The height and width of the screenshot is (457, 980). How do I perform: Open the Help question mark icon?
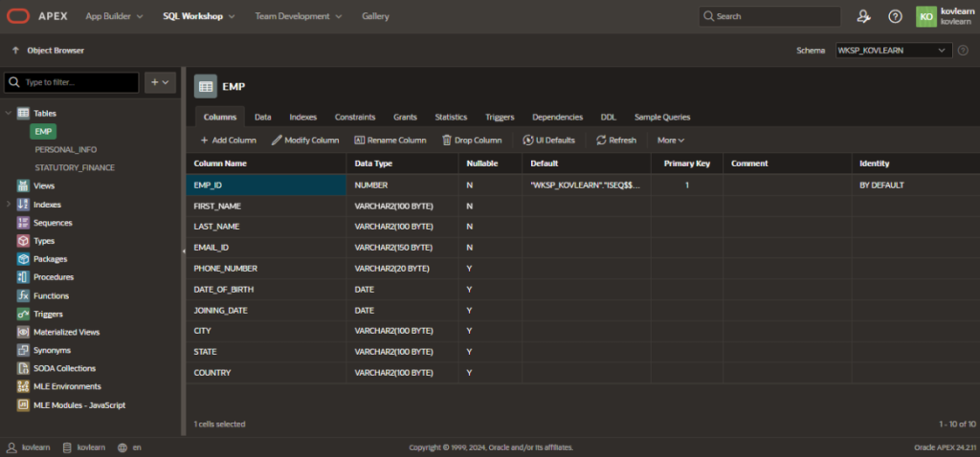(895, 16)
